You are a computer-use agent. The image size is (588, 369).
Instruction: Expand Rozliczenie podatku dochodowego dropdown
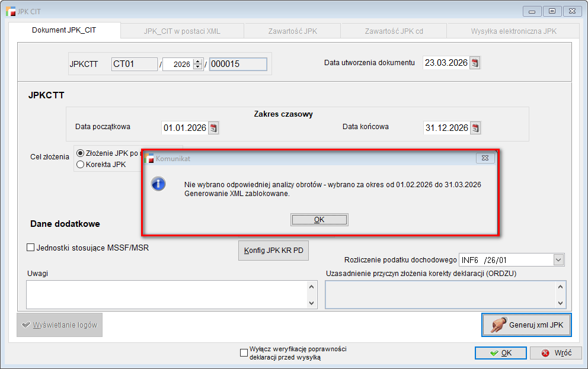click(x=558, y=259)
